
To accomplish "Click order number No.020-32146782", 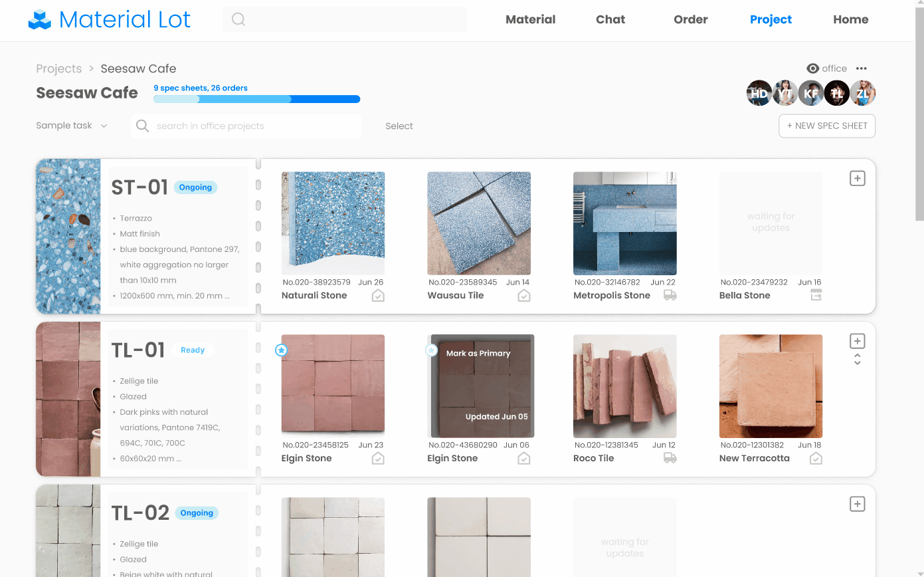I will point(608,283).
